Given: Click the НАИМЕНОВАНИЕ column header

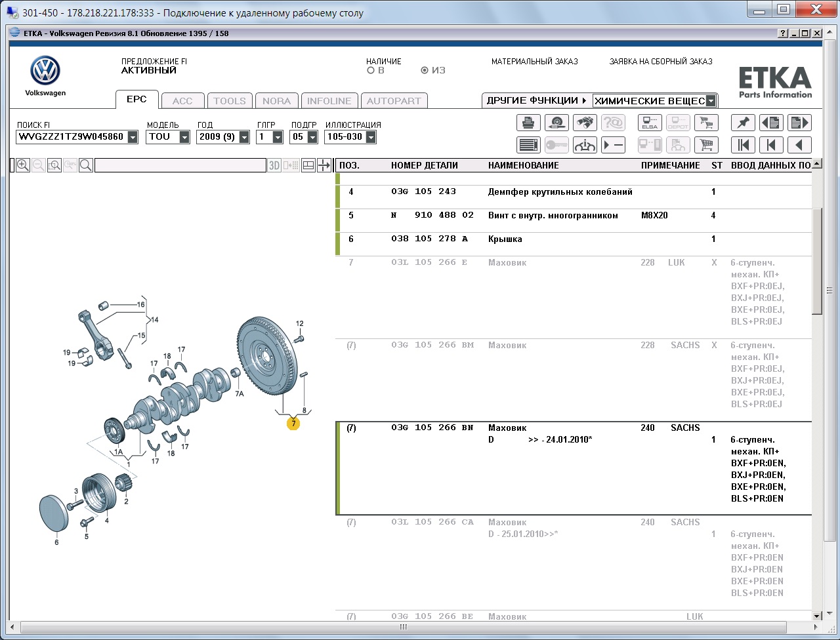Looking at the screenshot, I should [x=524, y=166].
